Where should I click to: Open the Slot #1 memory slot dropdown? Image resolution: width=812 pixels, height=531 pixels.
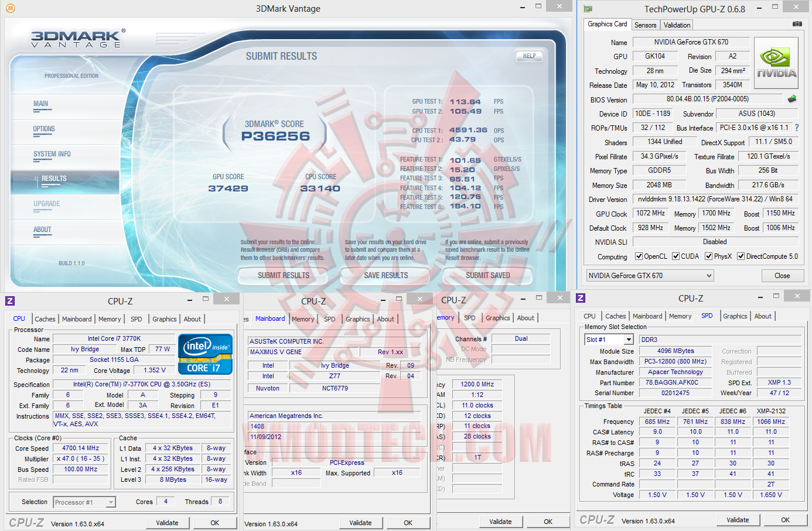(609, 340)
